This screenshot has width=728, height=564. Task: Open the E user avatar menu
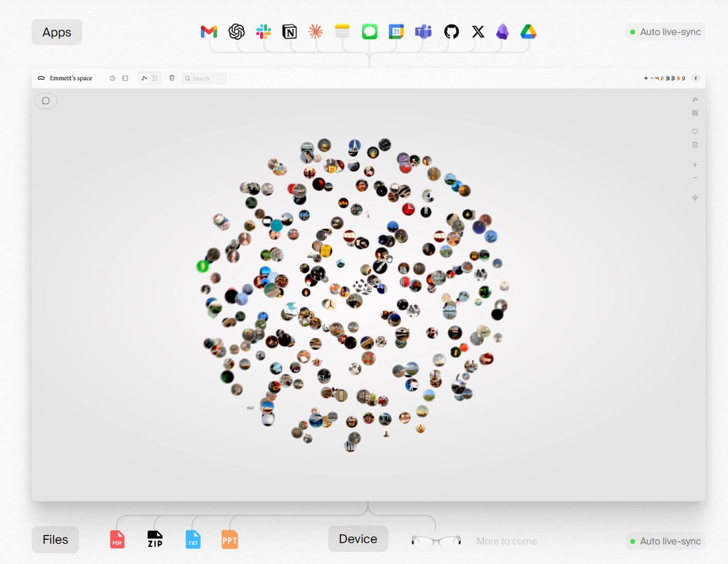tap(696, 78)
